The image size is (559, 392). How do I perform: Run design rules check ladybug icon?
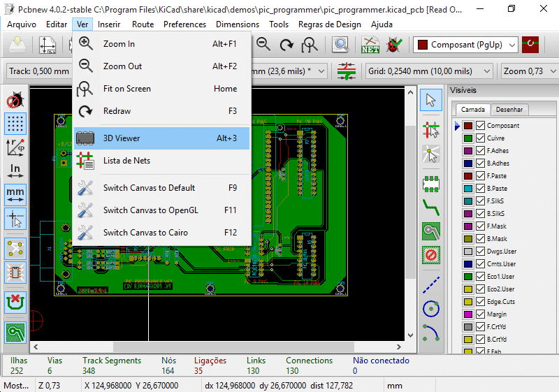point(393,45)
